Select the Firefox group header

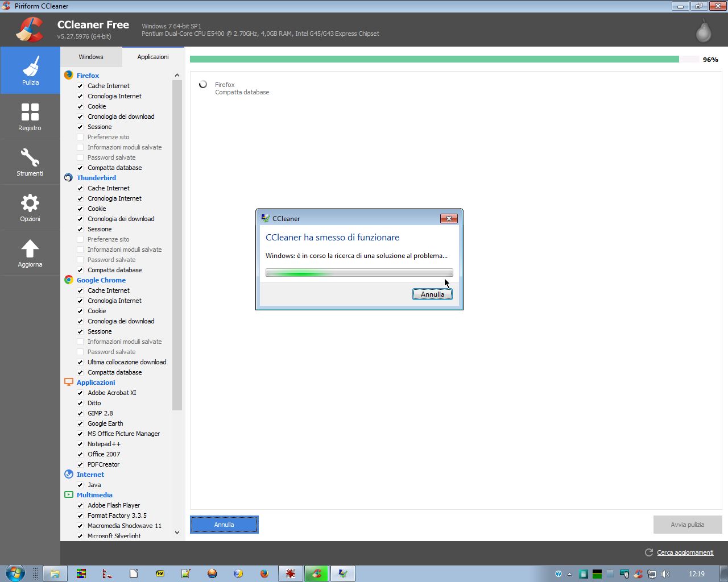pyautogui.click(x=88, y=75)
